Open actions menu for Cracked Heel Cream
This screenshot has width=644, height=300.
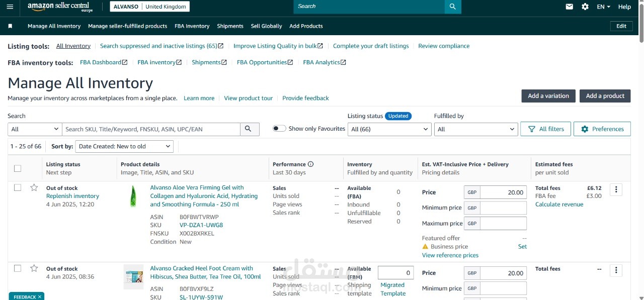[616, 270]
